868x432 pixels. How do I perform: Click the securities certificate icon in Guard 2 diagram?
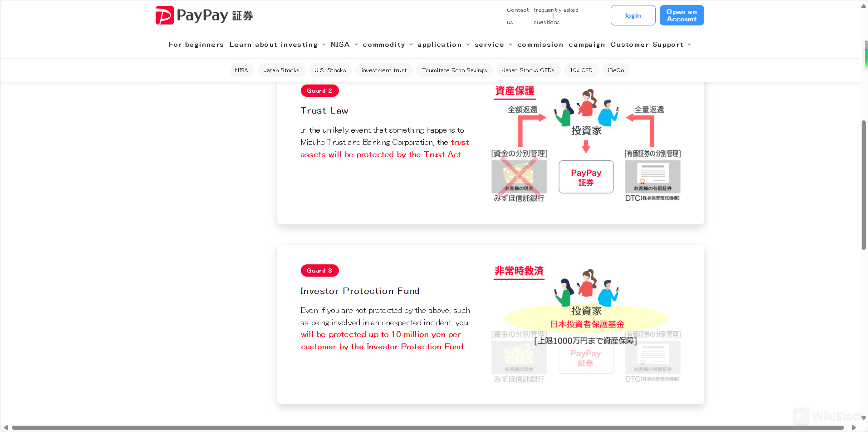(x=652, y=177)
